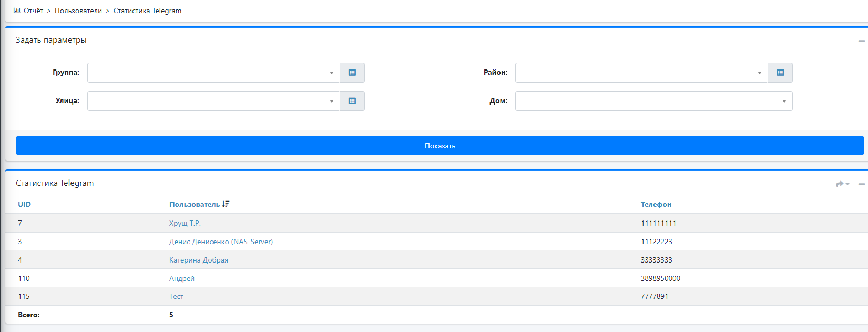Open the Дом dropdown
Image resolution: width=868 pixels, height=332 pixels.
click(x=653, y=101)
